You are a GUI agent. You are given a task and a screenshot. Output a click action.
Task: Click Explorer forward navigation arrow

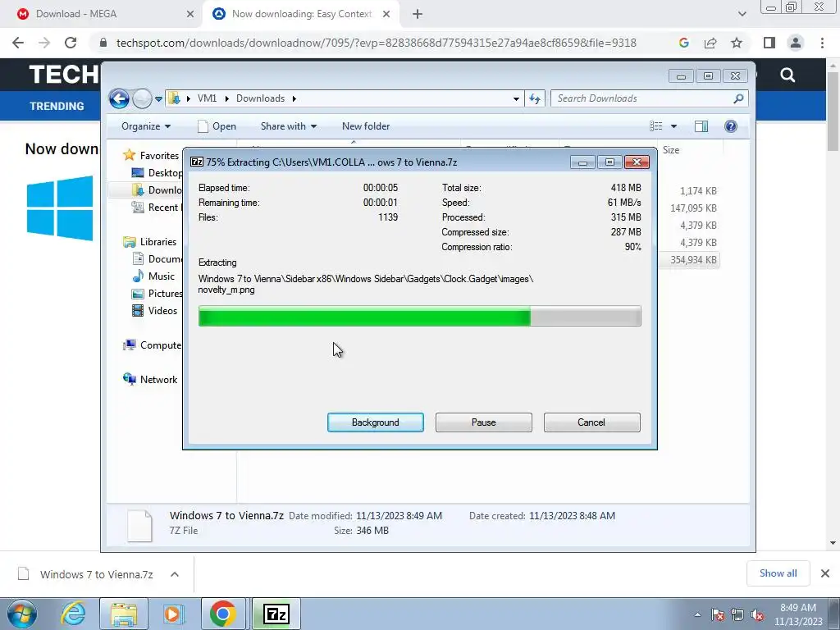pyautogui.click(x=142, y=98)
